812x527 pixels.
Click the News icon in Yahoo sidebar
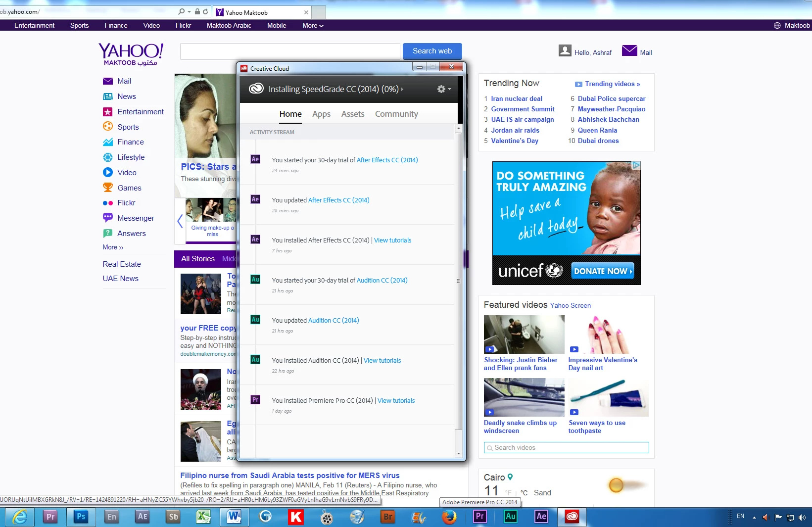tap(108, 96)
